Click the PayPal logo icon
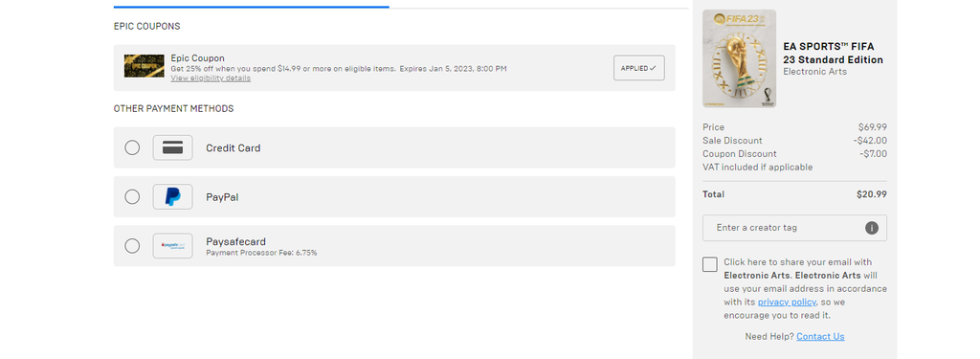Screen dimensions: 980x359 pyautogui.click(x=172, y=196)
